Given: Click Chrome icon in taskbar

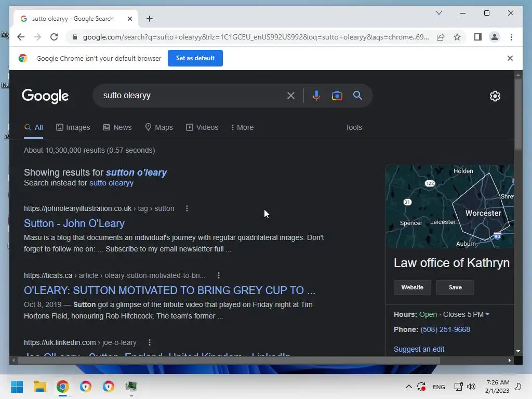Looking at the screenshot, I should [x=62, y=387].
